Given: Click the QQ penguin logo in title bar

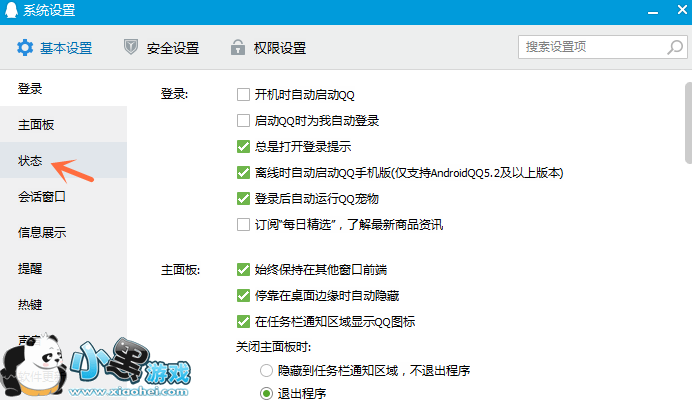Looking at the screenshot, I should point(11,10).
